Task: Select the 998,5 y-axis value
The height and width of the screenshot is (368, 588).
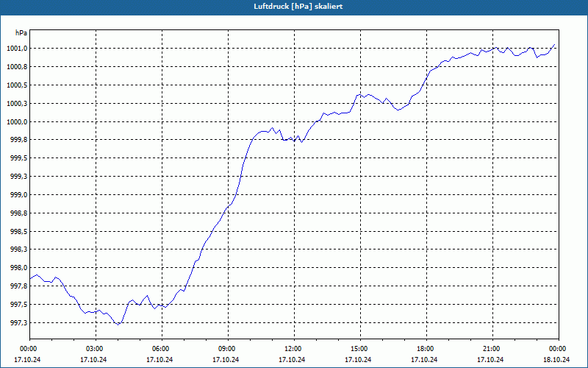Action: pyautogui.click(x=18, y=232)
